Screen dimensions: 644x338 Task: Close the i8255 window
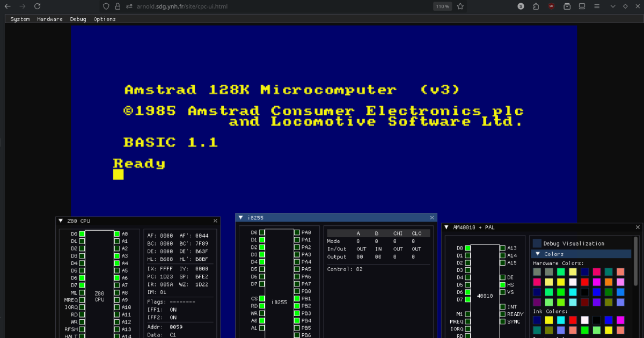click(x=432, y=218)
